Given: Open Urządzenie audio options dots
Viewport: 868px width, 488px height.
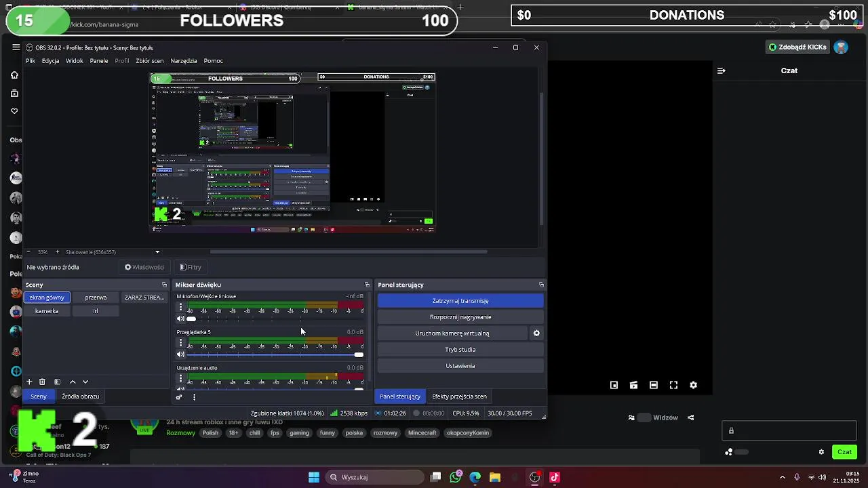Looking at the screenshot, I should coord(180,378).
